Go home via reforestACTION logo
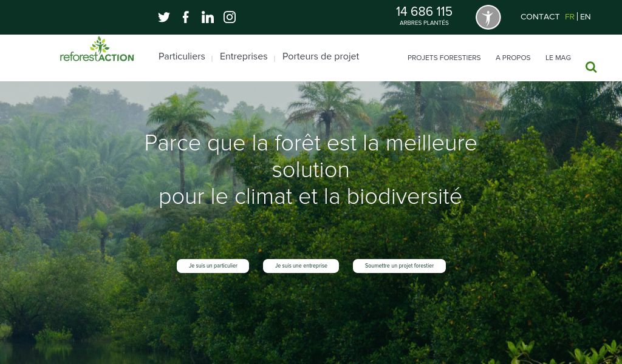 [97, 50]
